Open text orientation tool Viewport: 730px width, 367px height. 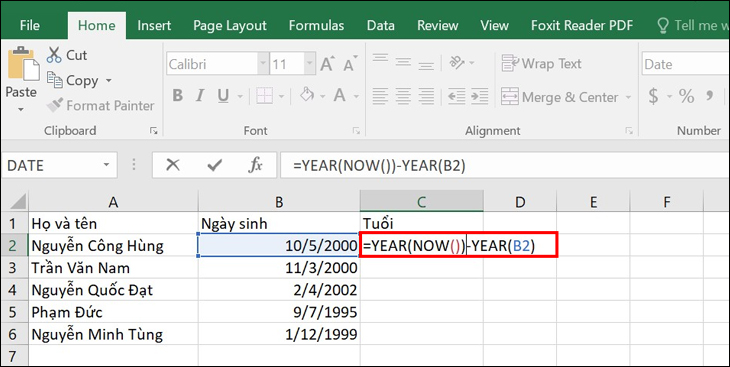(457, 62)
